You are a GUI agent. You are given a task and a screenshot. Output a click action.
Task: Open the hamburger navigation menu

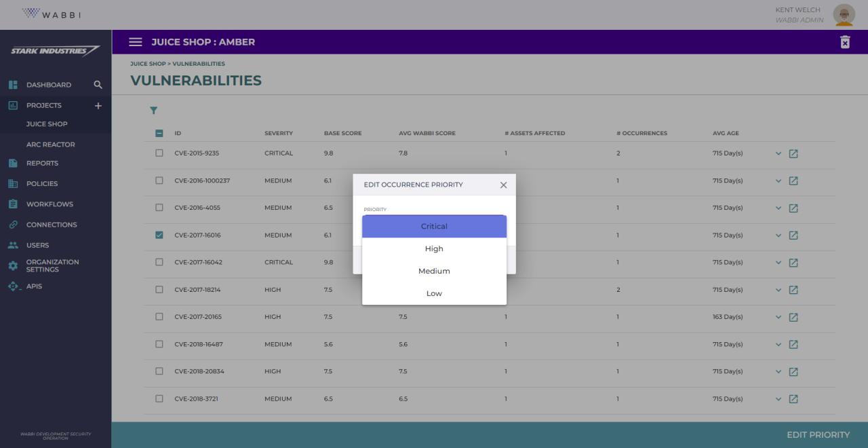pos(135,41)
